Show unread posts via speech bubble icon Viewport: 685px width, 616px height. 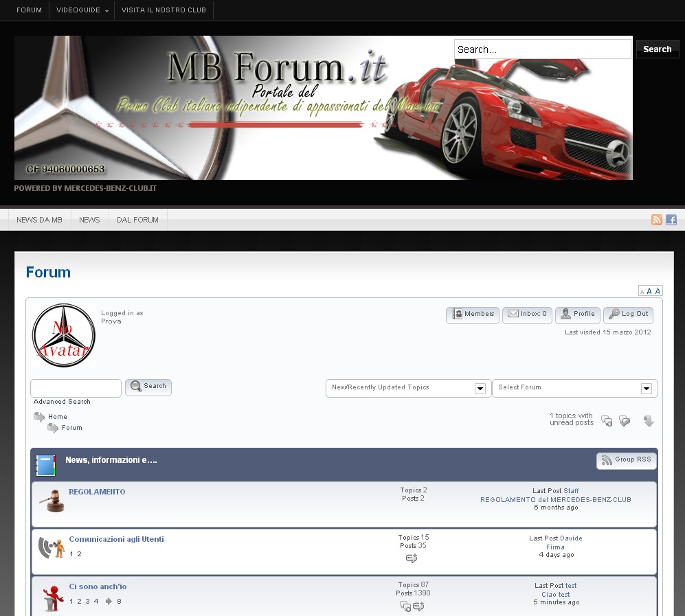point(607,421)
